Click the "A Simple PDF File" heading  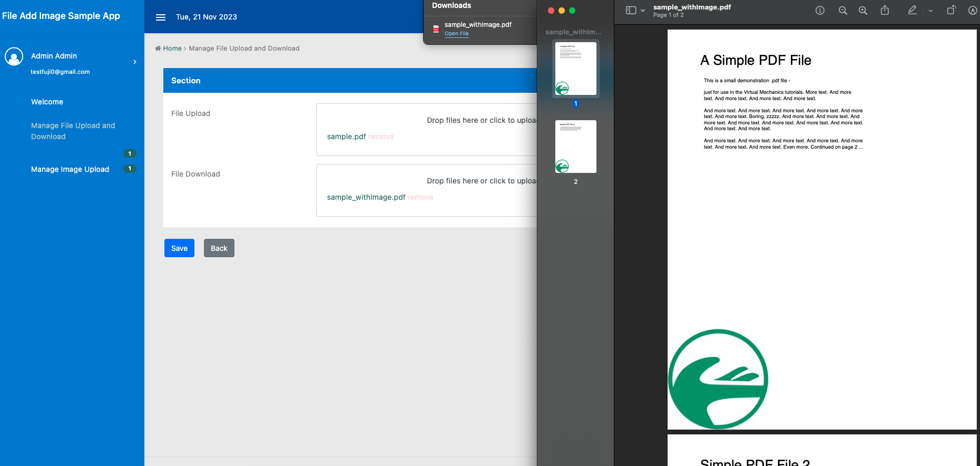[756, 60]
